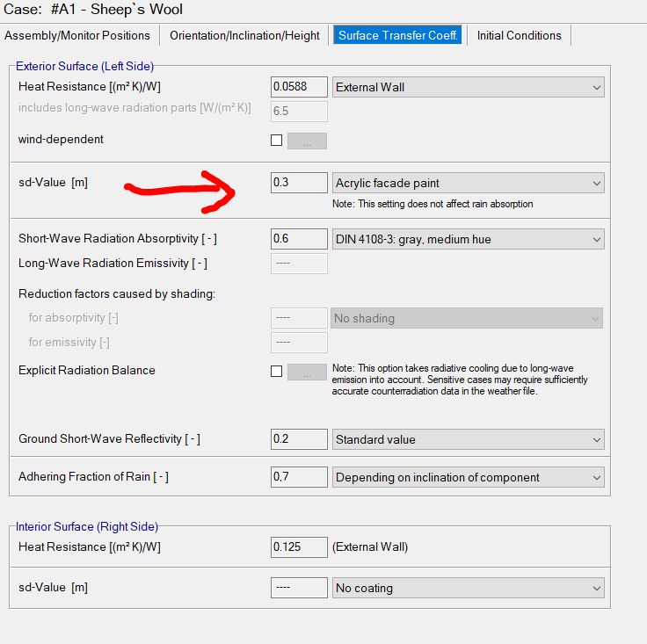Click the exterior Heat Resistance field showing 0.0588
647x644 pixels.
click(299, 87)
